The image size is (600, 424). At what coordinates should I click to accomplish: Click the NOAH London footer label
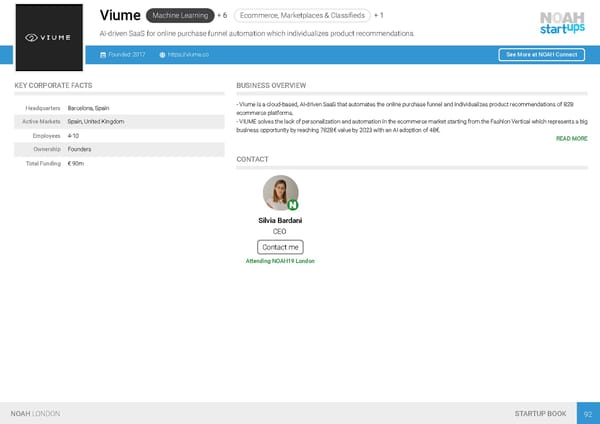click(35, 413)
